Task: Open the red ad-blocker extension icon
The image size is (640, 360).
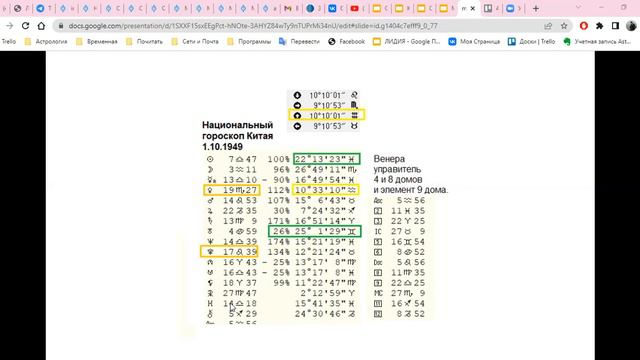Action: point(584,26)
